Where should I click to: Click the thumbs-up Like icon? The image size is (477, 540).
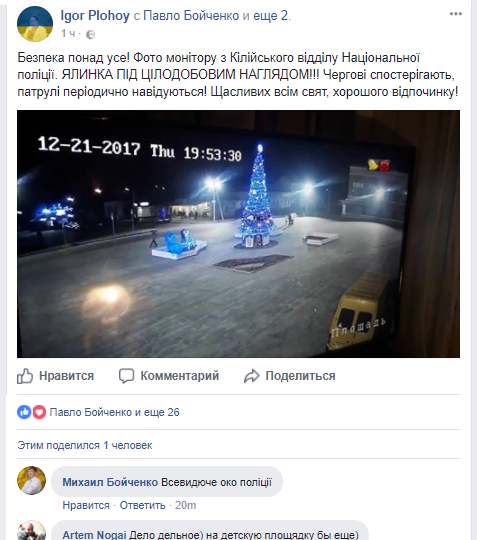pos(25,376)
